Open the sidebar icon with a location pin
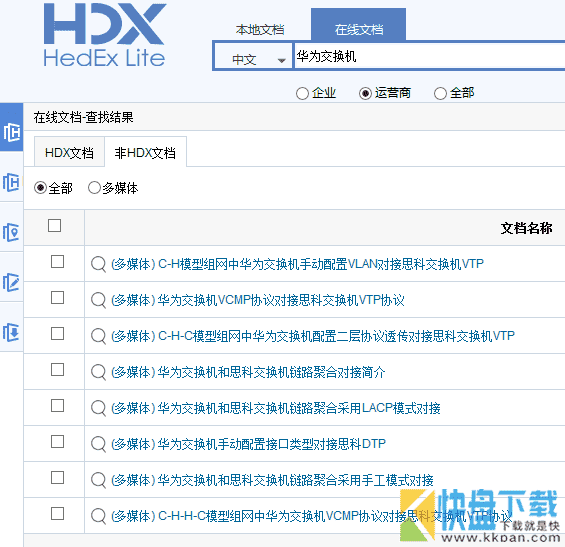 [11, 232]
